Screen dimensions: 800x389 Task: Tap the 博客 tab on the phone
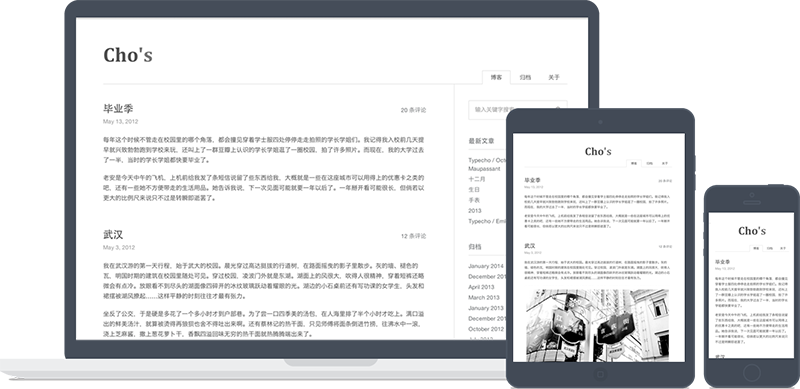click(756, 248)
